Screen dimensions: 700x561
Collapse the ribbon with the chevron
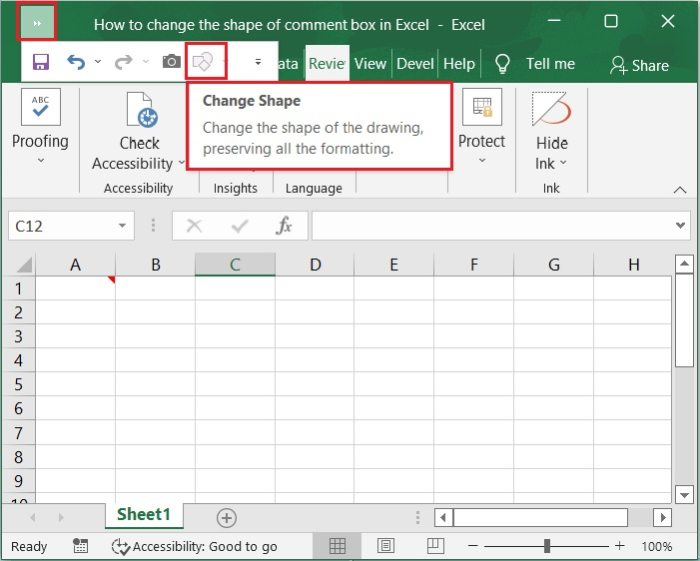click(680, 188)
